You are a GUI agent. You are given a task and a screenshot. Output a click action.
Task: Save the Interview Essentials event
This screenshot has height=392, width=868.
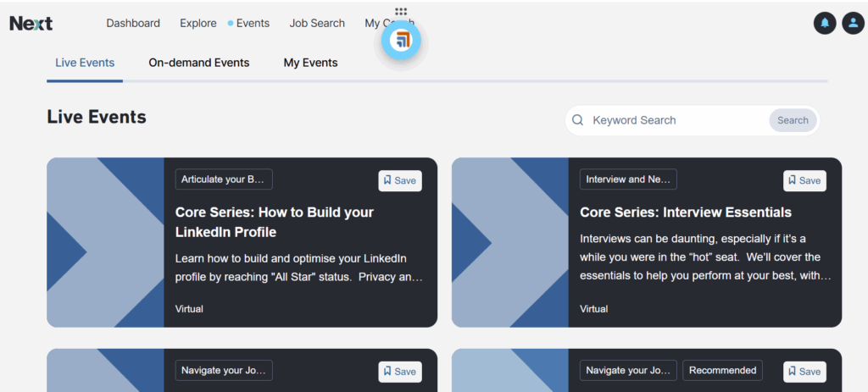tap(804, 180)
